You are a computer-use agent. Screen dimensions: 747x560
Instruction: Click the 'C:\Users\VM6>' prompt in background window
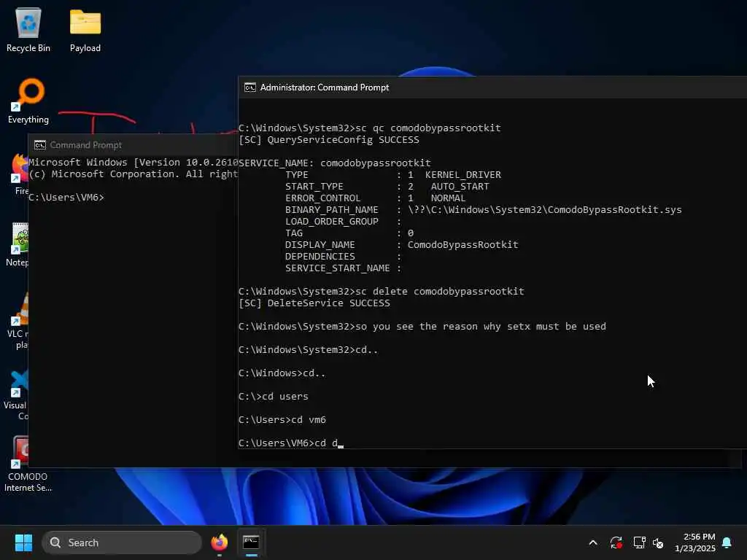[66, 197]
